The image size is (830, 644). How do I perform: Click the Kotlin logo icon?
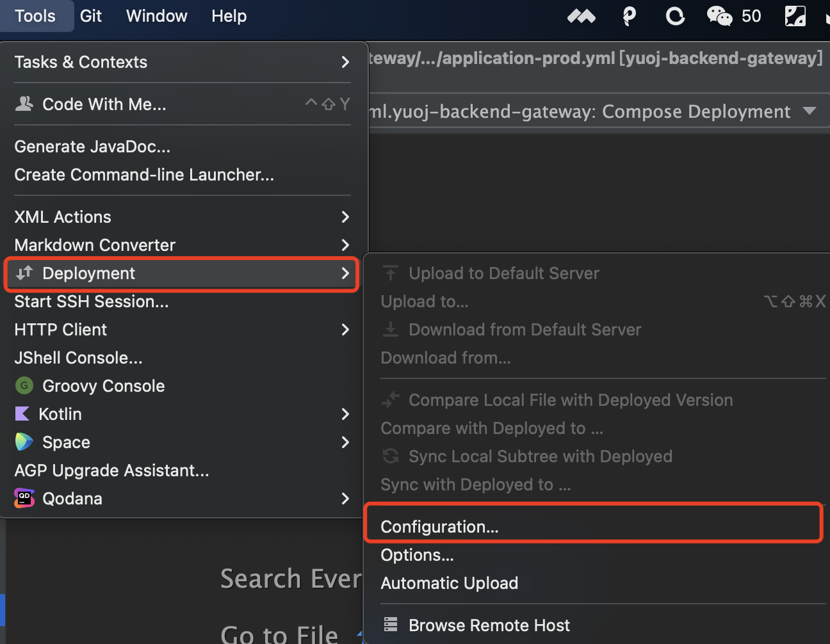(22, 414)
